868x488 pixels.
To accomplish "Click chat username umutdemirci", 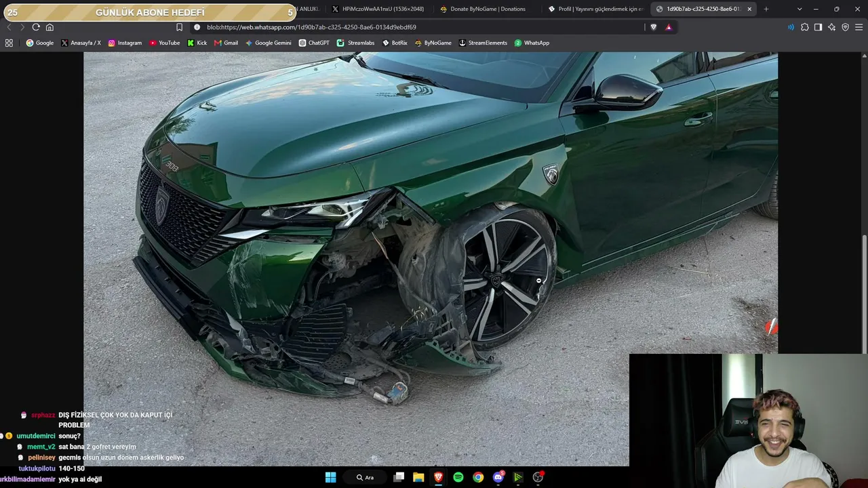I will [36, 436].
